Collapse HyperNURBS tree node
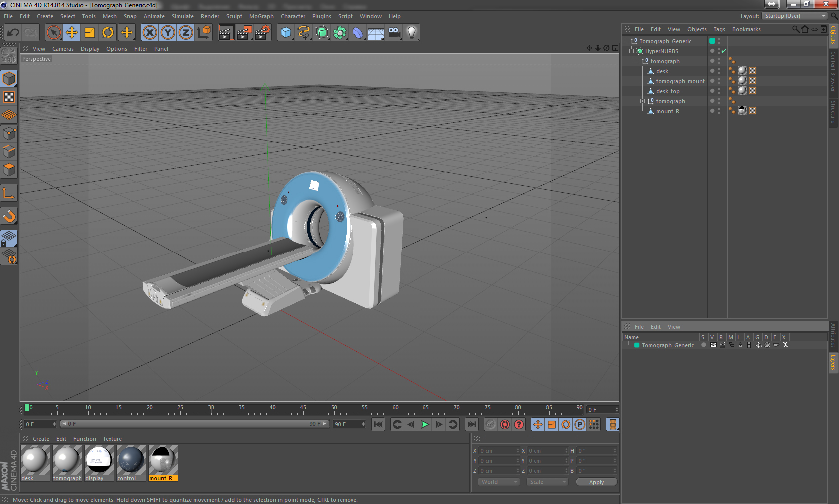The width and height of the screenshot is (839, 504). coord(632,51)
